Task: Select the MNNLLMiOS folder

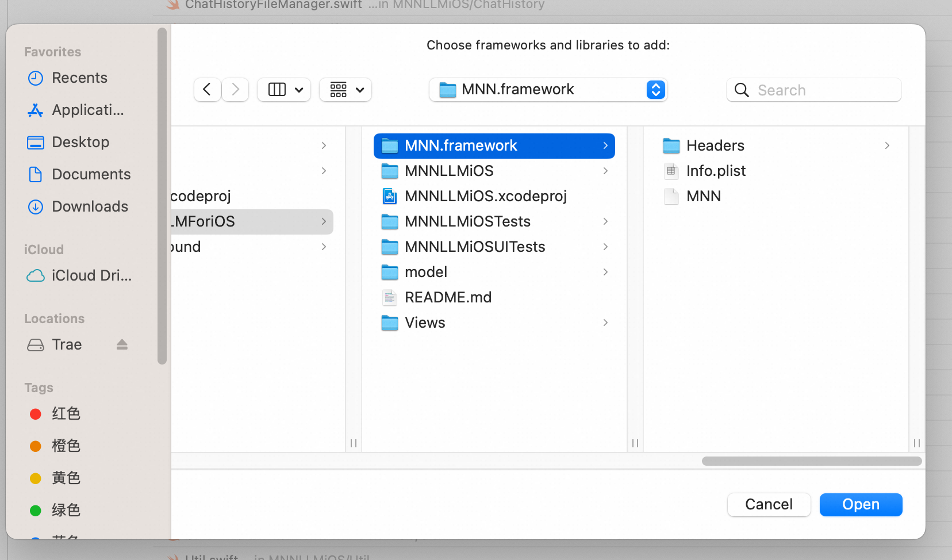Action: (x=494, y=171)
